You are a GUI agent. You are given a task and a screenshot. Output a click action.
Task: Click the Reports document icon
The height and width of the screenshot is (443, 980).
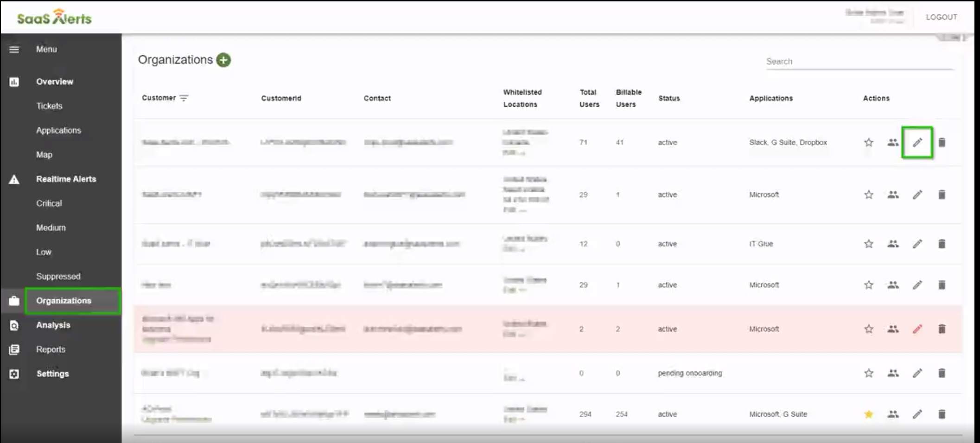pyautogui.click(x=14, y=349)
